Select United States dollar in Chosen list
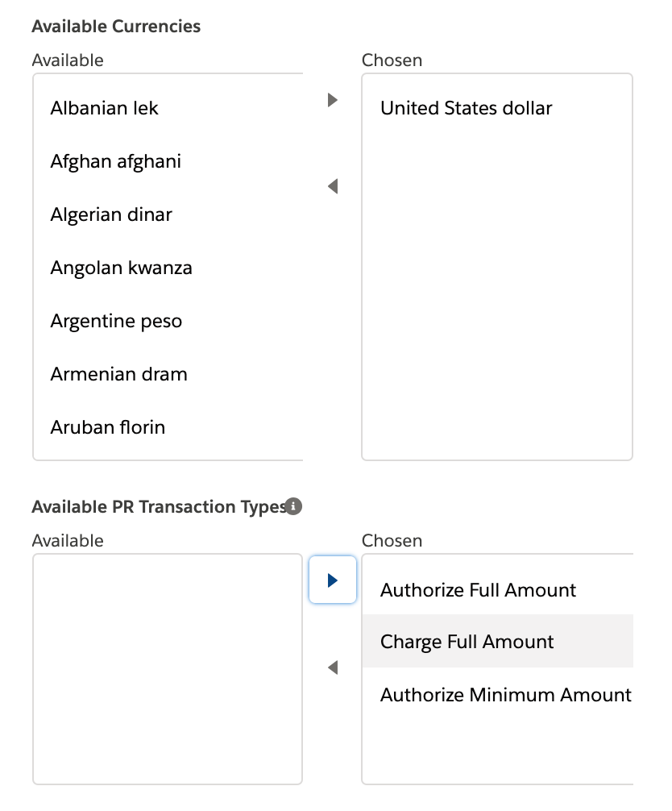 coord(467,108)
